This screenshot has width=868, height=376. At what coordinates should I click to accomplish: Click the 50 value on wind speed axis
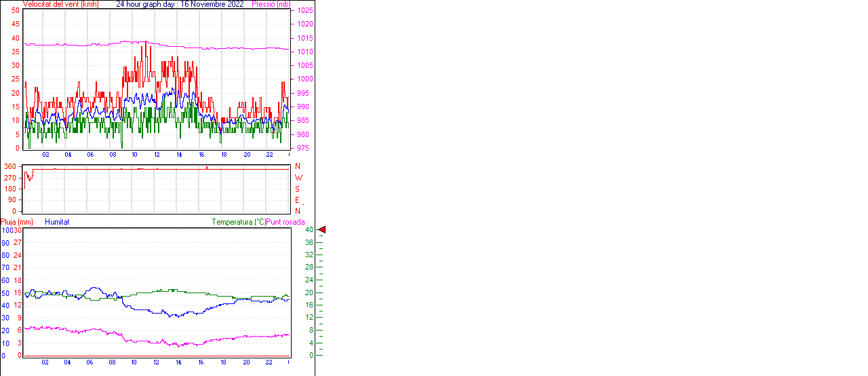pos(16,11)
